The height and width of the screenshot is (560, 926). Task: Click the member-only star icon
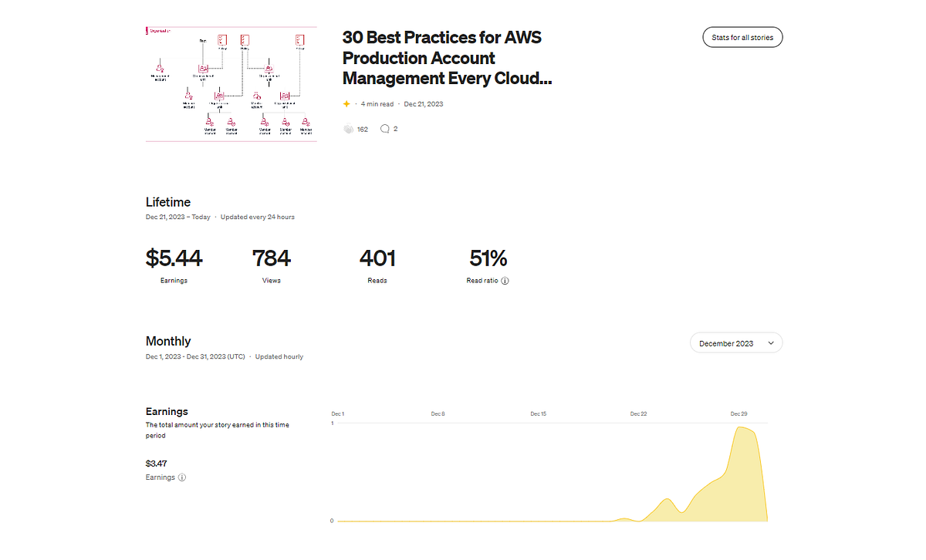(x=346, y=104)
